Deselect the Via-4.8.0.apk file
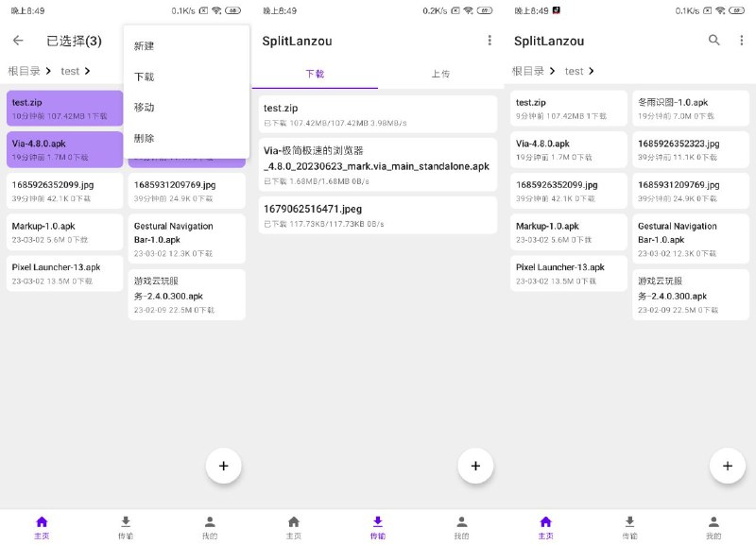The width and height of the screenshot is (756, 545). (x=64, y=148)
